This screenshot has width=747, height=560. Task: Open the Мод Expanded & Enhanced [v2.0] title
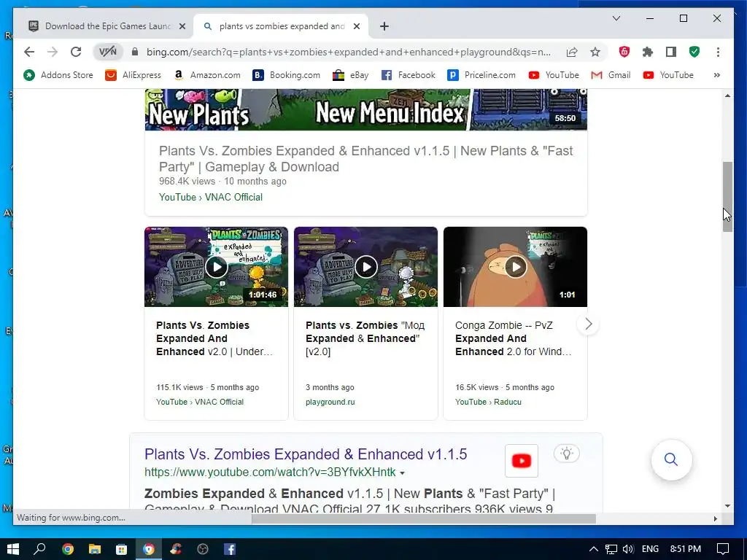pyautogui.click(x=365, y=338)
